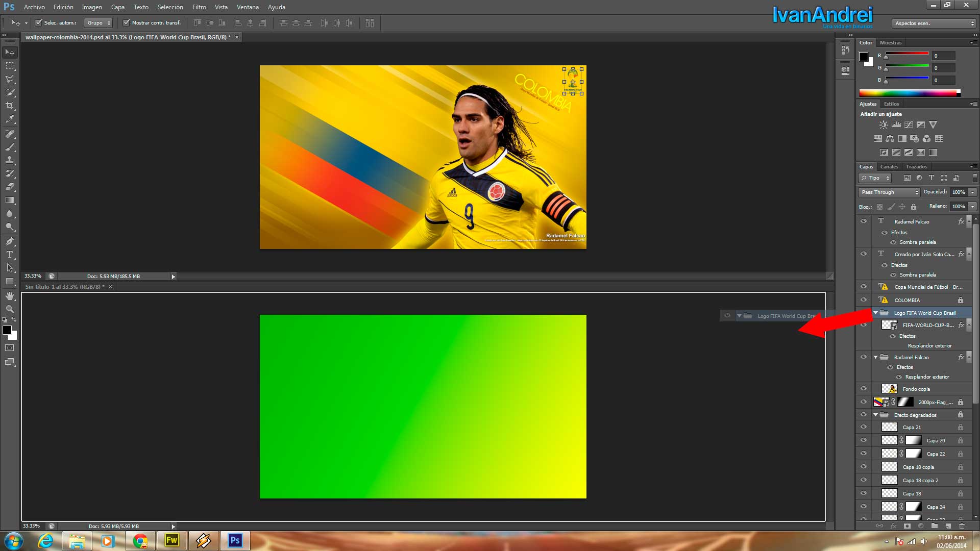The image size is (980, 551).
Task: Click the foreground color swatch in the Color panel
Action: [864, 57]
